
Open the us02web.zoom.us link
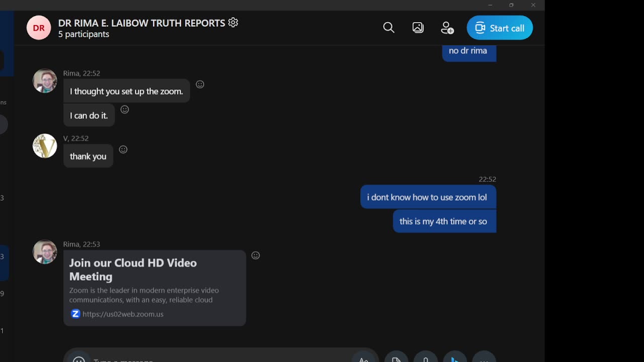123,314
